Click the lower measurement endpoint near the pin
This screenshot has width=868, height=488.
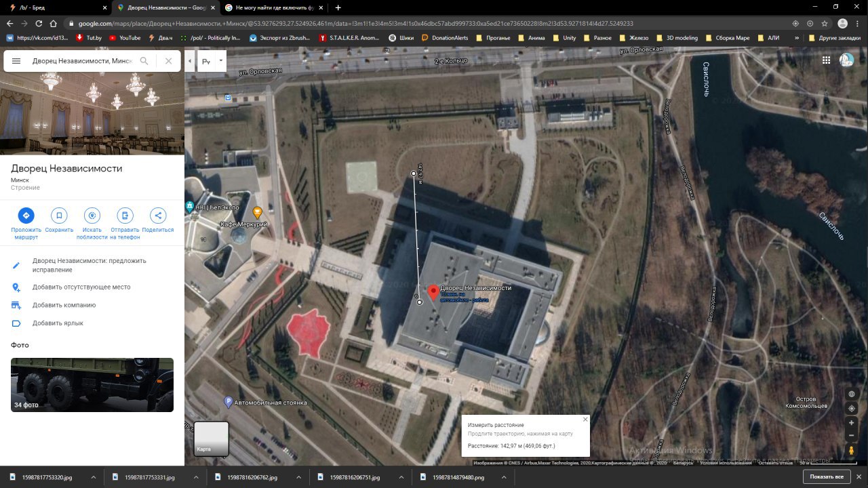[420, 302]
